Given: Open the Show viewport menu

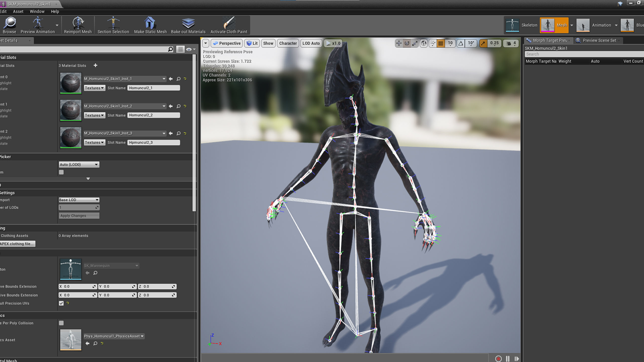Looking at the screenshot, I should (268, 43).
